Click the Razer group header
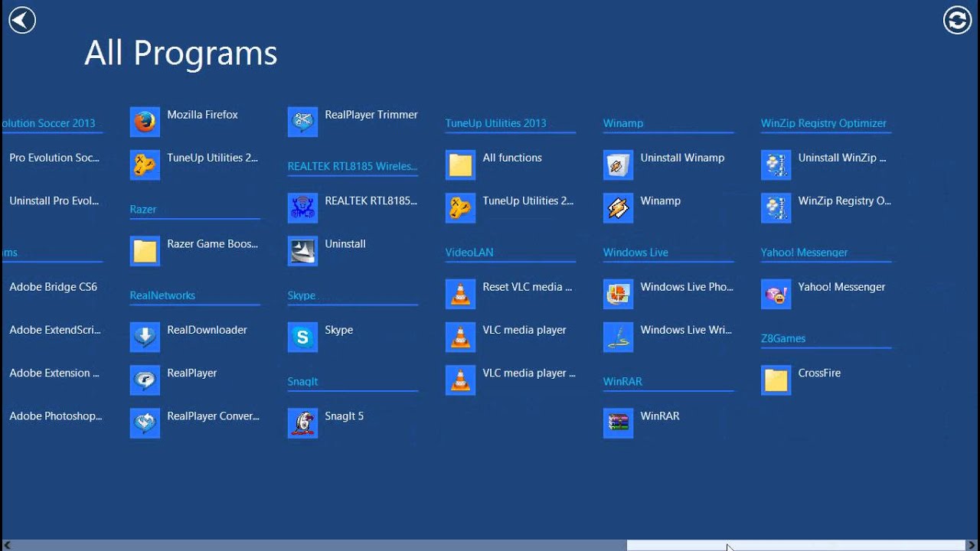This screenshot has height=551, width=980. tap(143, 209)
